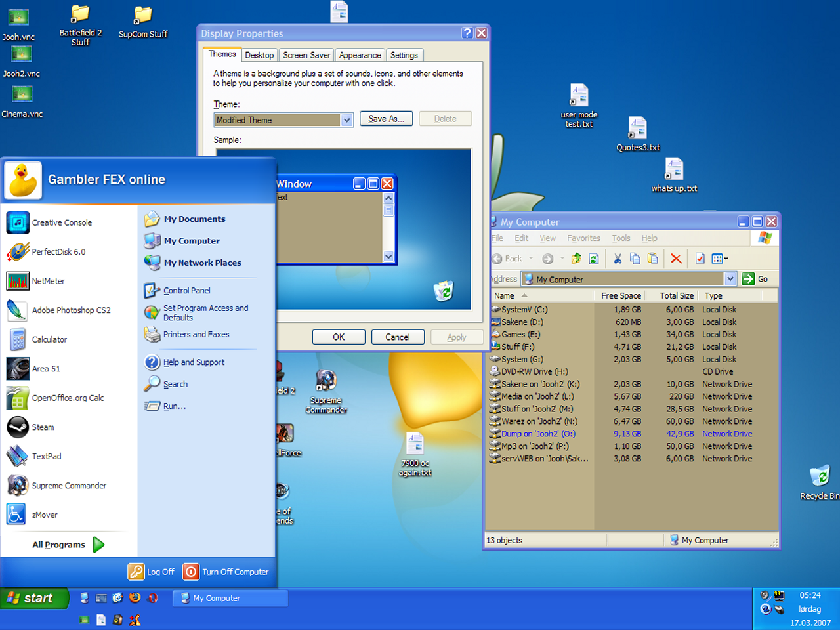Click the volume speaker icon in system tray
The height and width of the screenshot is (630, 840).
tap(765, 595)
